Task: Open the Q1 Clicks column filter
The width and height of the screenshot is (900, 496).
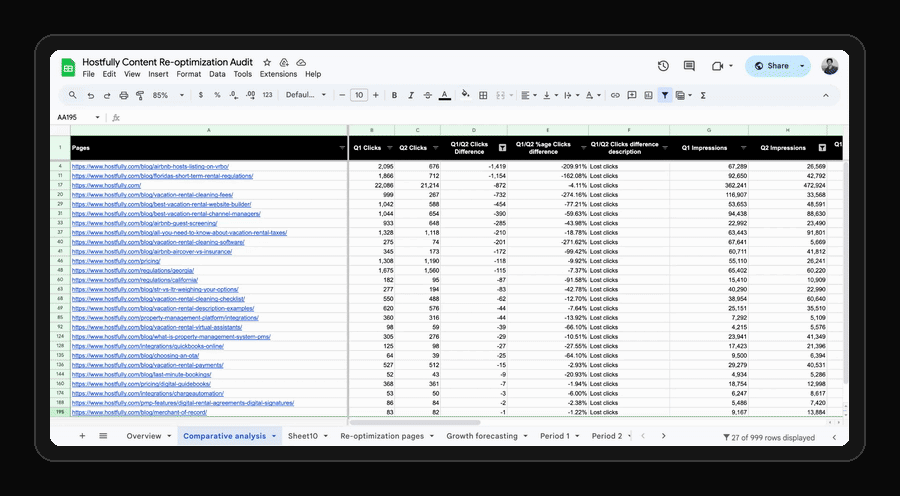Action: click(390, 148)
